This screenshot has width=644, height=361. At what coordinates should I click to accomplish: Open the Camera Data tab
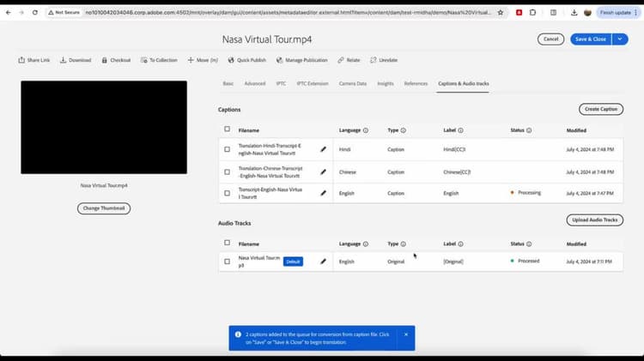click(x=352, y=84)
